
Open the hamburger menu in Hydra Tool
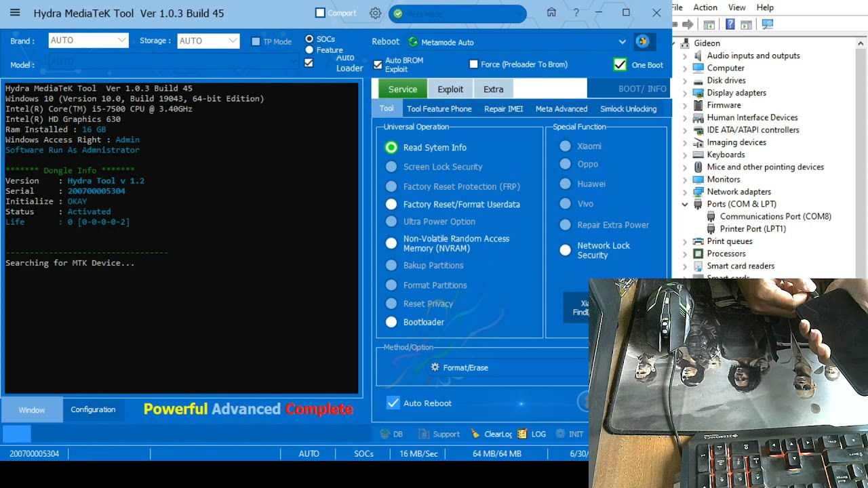(x=15, y=13)
